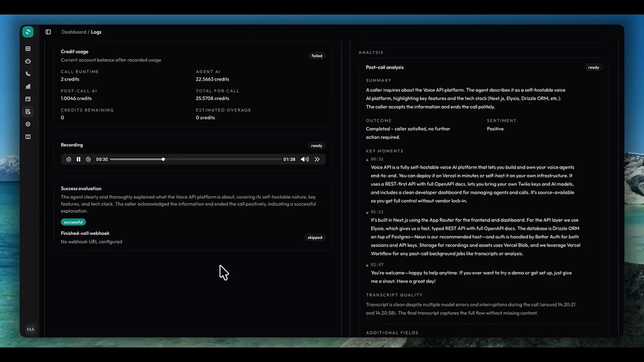Click the Logs breadcrumb

(x=96, y=32)
